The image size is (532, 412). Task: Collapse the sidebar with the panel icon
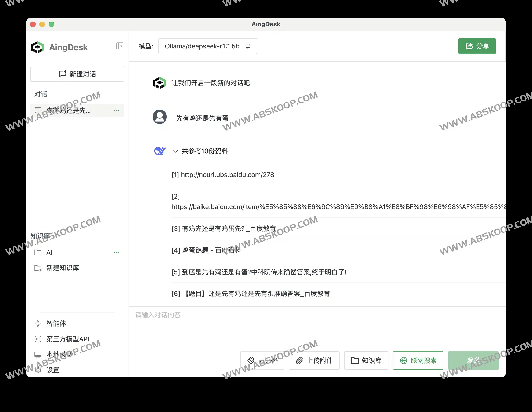pos(120,46)
